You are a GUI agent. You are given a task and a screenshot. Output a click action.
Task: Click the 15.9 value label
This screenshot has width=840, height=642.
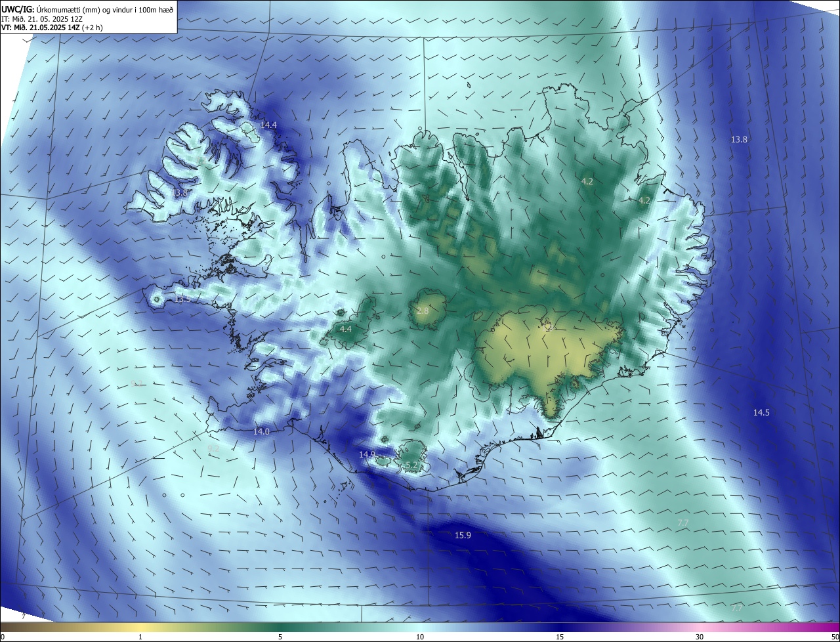click(x=463, y=536)
